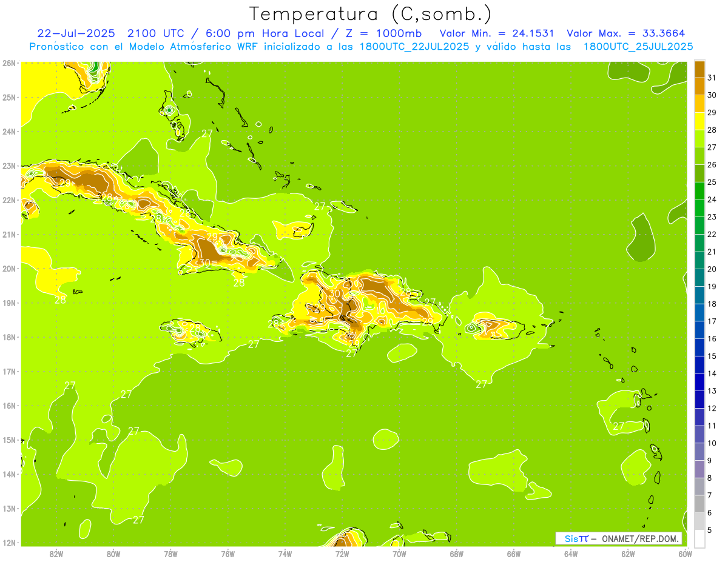The image size is (728, 562).
Task: Click the '20N' latitude axis label
Action: pos(9,269)
